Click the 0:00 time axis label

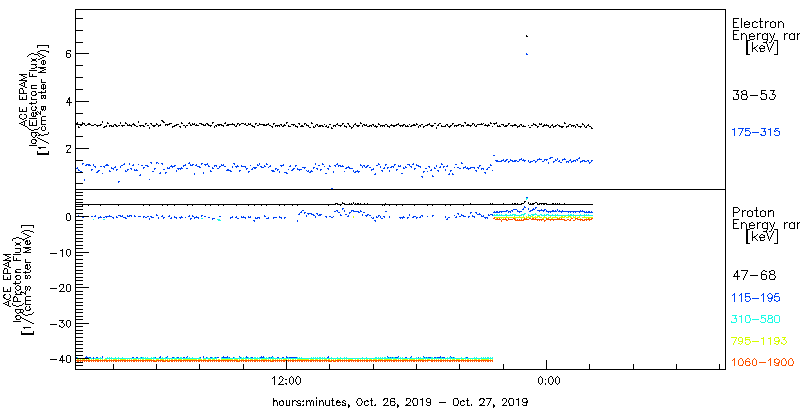(549, 381)
